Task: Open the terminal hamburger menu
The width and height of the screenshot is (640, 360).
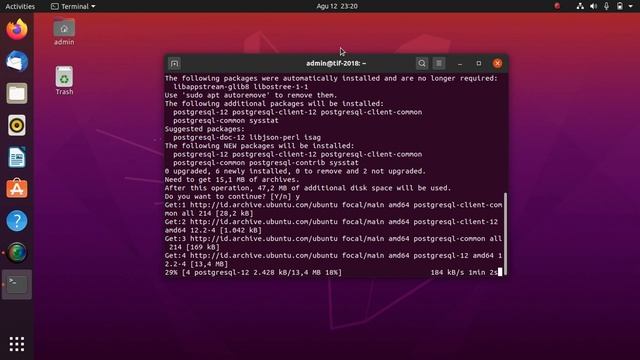Action: (439, 63)
